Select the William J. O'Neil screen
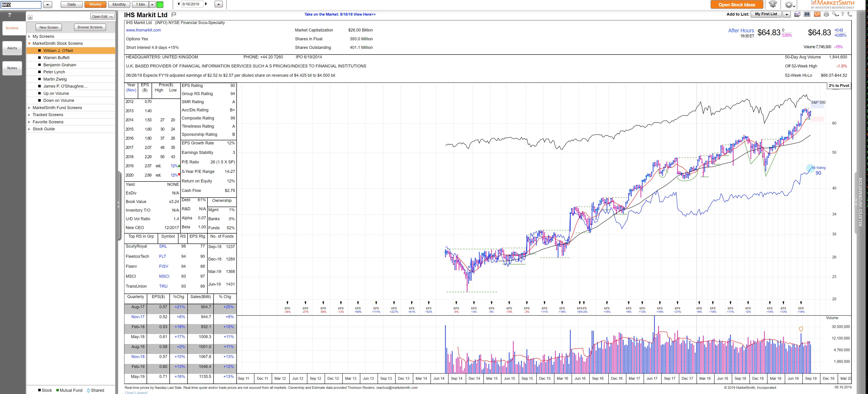868x394 pixels. tap(71, 50)
